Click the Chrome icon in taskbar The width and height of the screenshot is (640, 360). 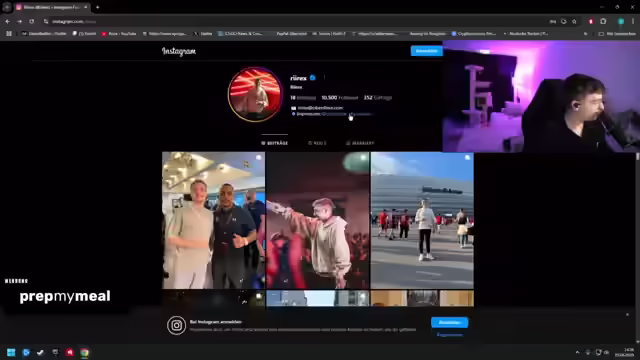click(x=84, y=352)
